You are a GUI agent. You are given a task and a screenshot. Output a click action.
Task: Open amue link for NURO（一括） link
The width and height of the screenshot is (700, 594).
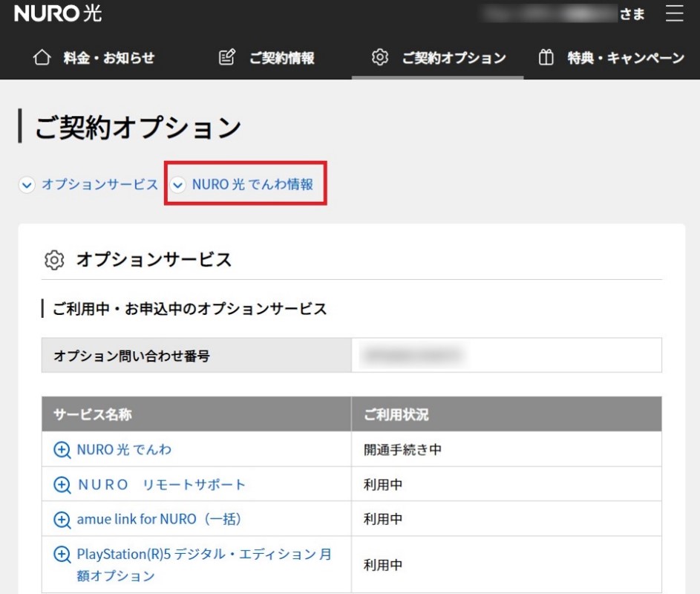click(x=159, y=519)
